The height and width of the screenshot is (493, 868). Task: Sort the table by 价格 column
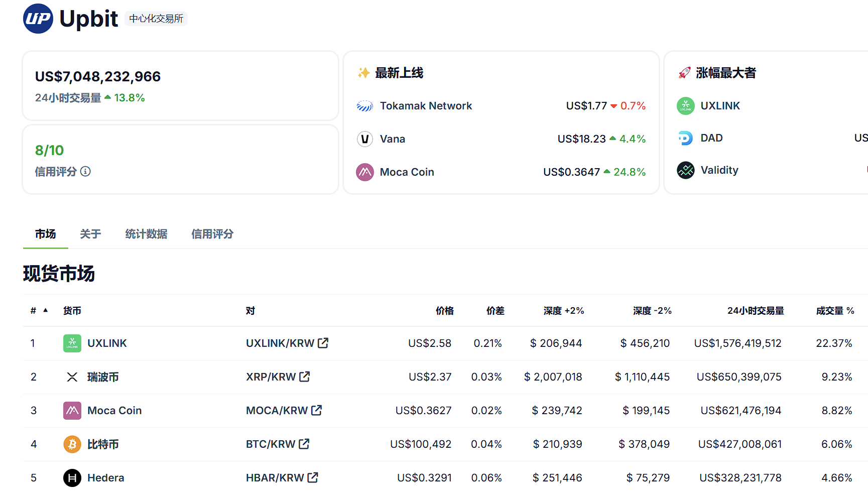pos(444,310)
